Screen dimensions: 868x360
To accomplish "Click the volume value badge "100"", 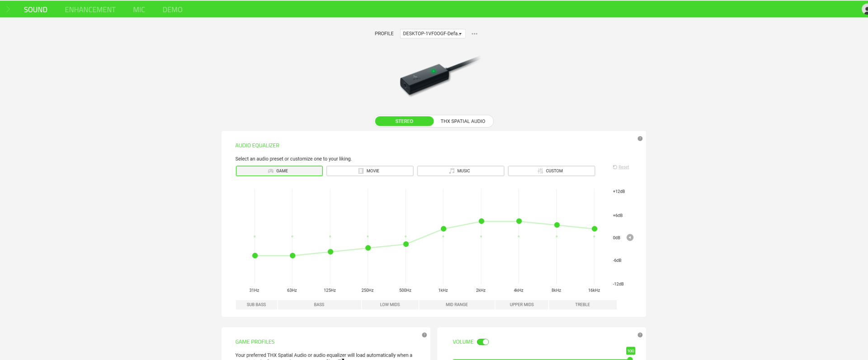I will pyautogui.click(x=631, y=351).
